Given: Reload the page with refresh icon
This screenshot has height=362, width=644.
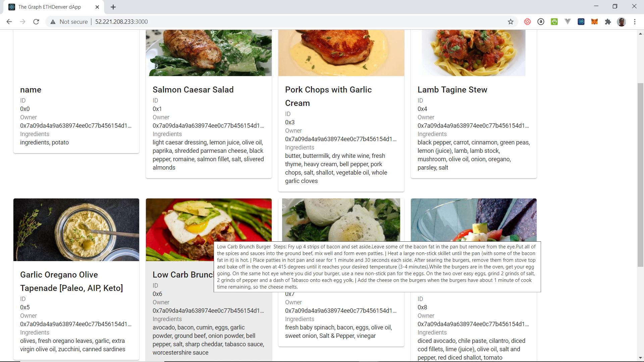Looking at the screenshot, I should point(36,22).
